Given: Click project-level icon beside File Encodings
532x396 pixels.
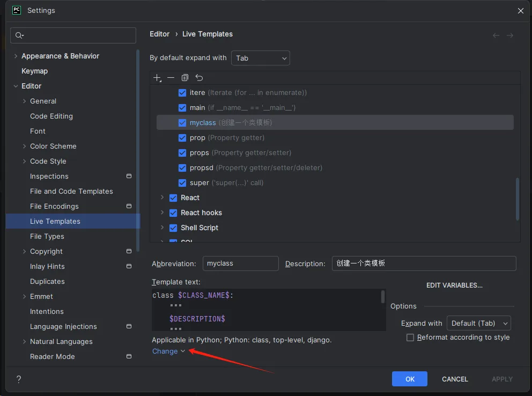Looking at the screenshot, I should click(x=129, y=206).
